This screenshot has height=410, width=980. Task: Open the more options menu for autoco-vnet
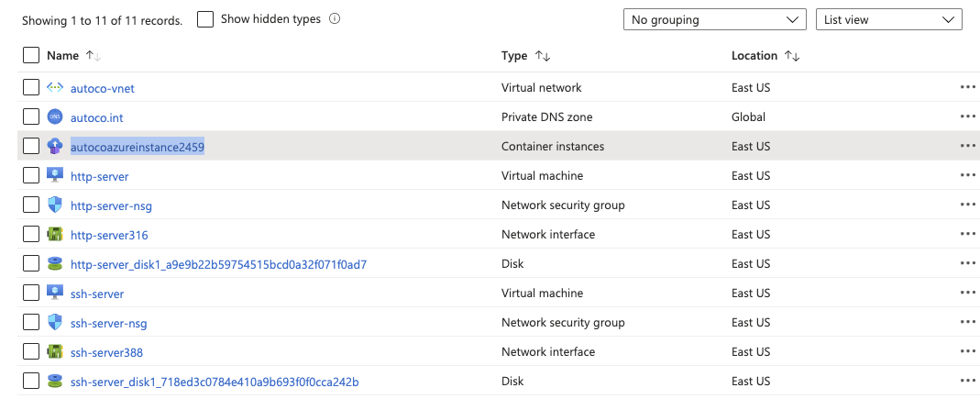click(x=967, y=88)
